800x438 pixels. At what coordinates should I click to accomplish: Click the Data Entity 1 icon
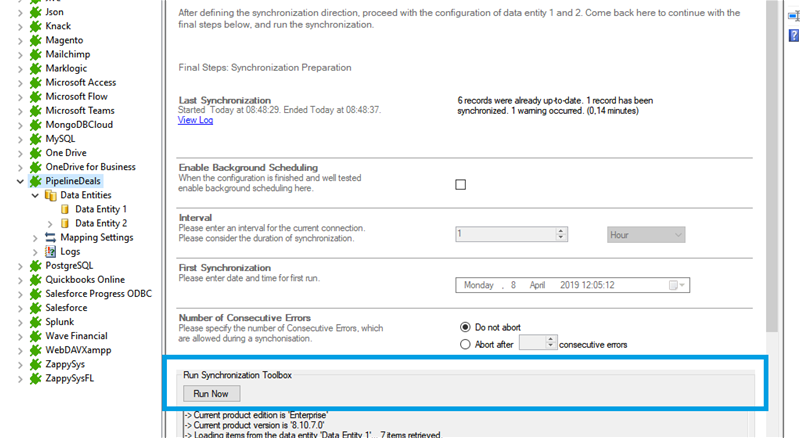(x=65, y=209)
